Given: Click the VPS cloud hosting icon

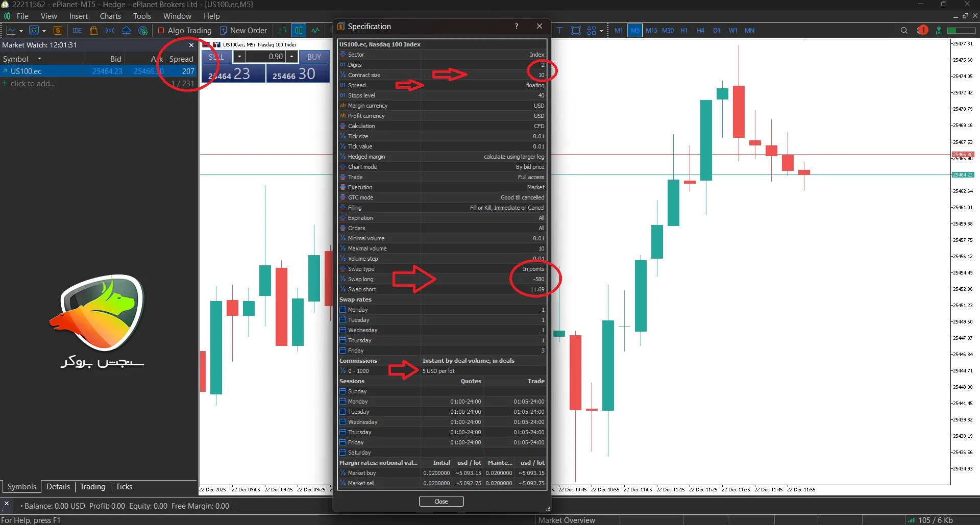Looking at the screenshot, I should pos(126,31).
